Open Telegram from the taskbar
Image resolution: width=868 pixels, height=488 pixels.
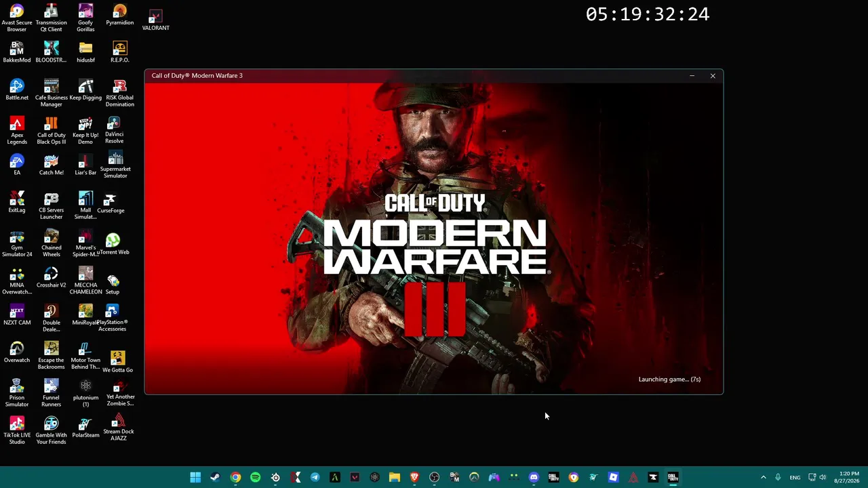click(x=315, y=477)
